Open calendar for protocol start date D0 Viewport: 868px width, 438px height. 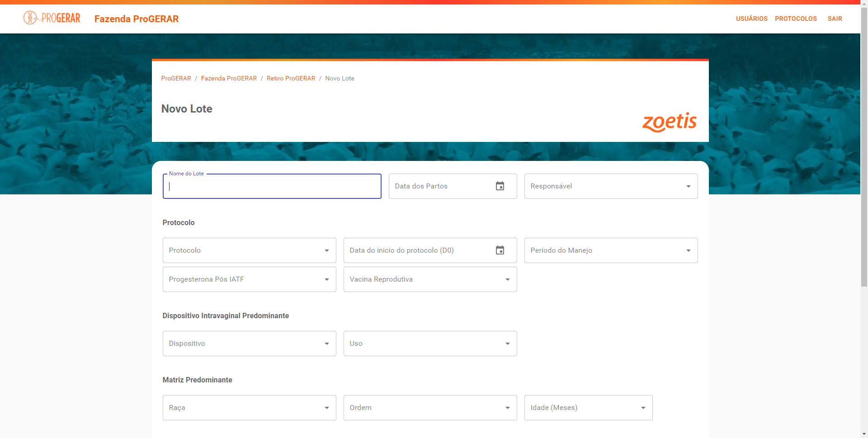click(500, 250)
